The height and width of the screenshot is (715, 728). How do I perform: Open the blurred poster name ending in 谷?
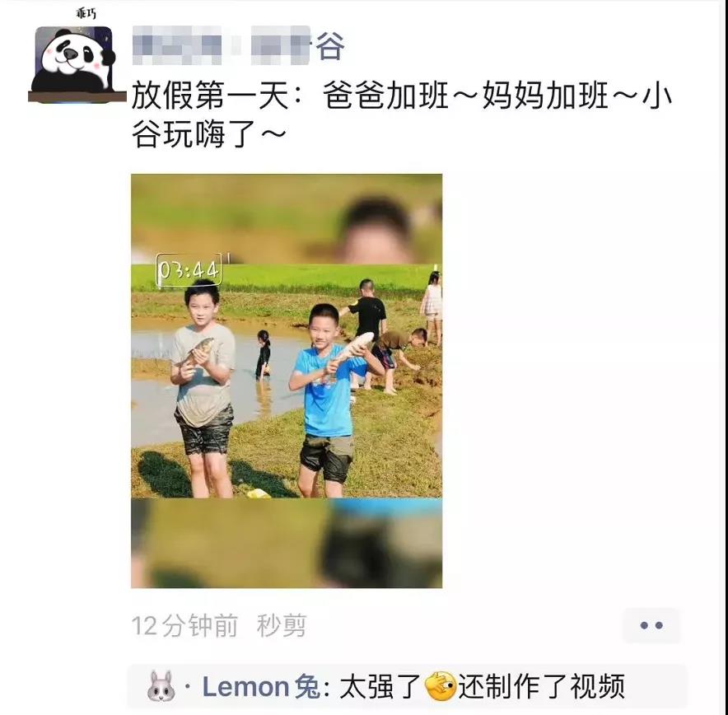click(x=239, y=45)
